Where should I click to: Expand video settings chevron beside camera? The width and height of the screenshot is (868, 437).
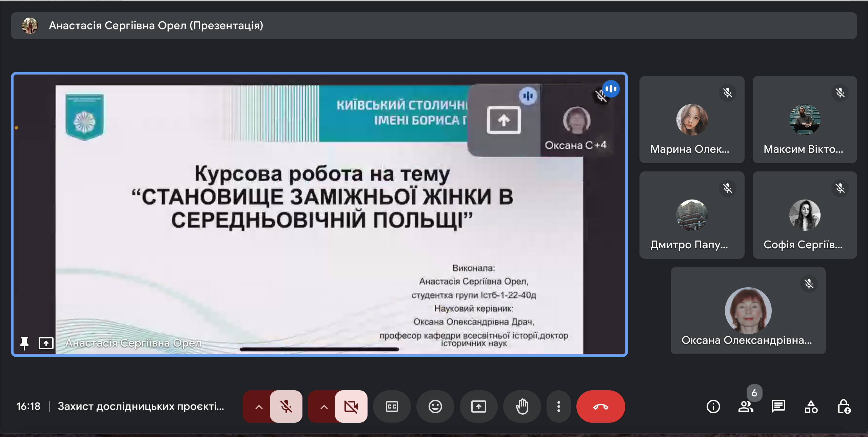[324, 407]
